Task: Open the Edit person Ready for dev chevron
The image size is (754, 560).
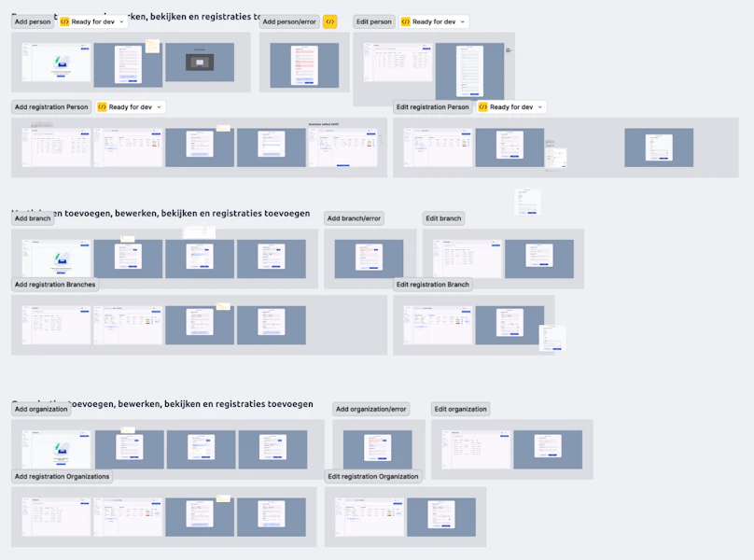Action: tap(463, 21)
